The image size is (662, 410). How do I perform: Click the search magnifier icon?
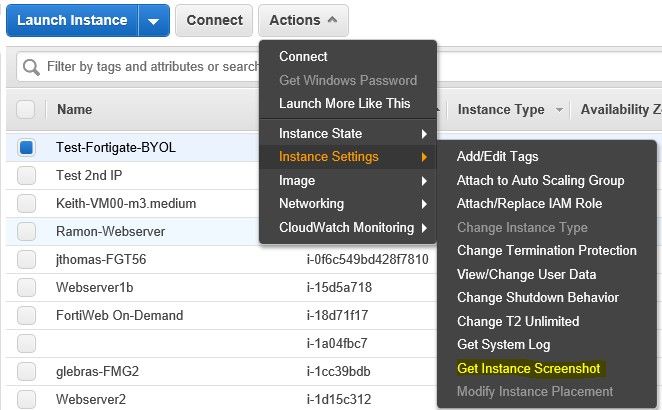(31, 67)
